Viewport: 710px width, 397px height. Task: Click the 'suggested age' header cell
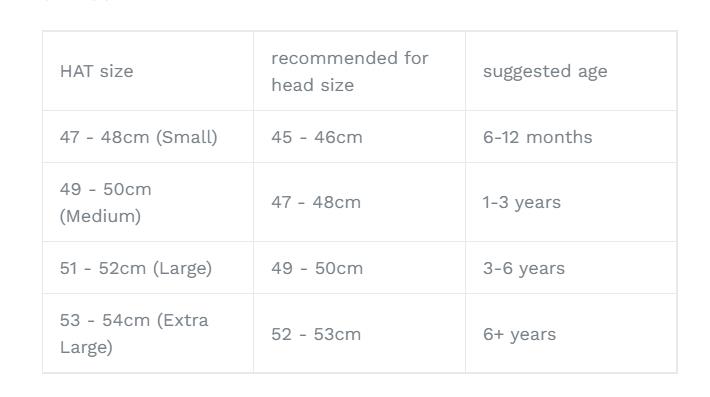(x=571, y=71)
